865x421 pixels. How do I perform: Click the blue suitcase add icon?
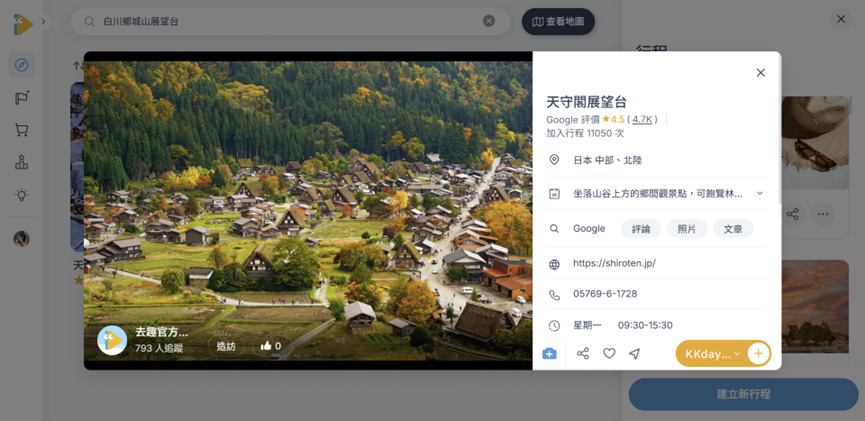[549, 353]
